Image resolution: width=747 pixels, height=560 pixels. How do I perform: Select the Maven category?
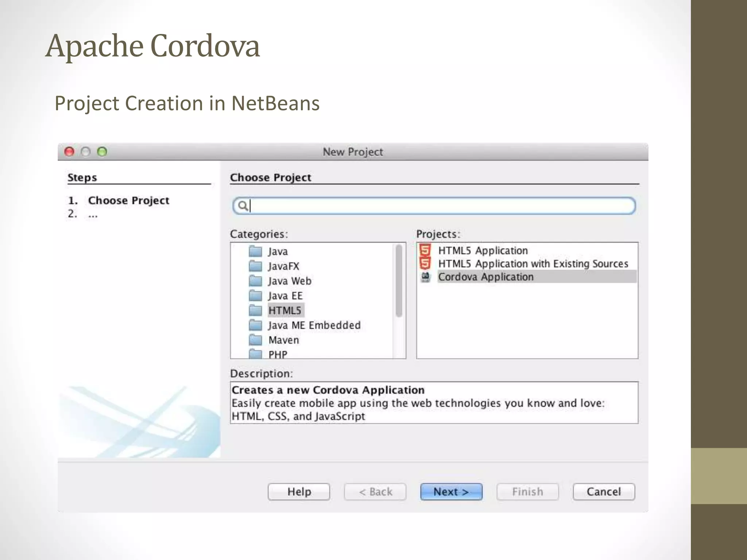(x=284, y=340)
